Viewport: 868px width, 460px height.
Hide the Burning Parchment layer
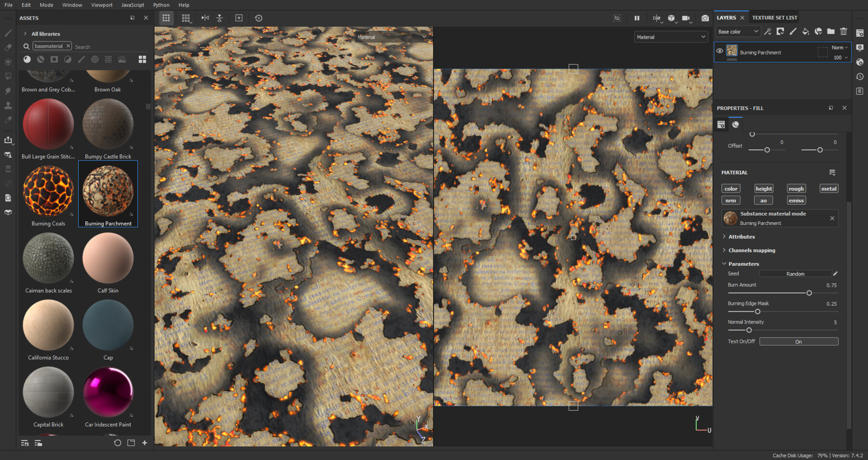[x=720, y=52]
